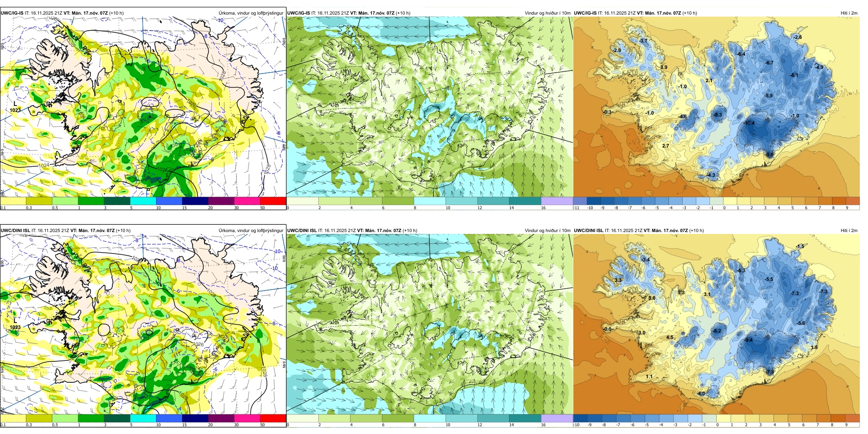Click the -1.5 temperature label

pos(800,246)
